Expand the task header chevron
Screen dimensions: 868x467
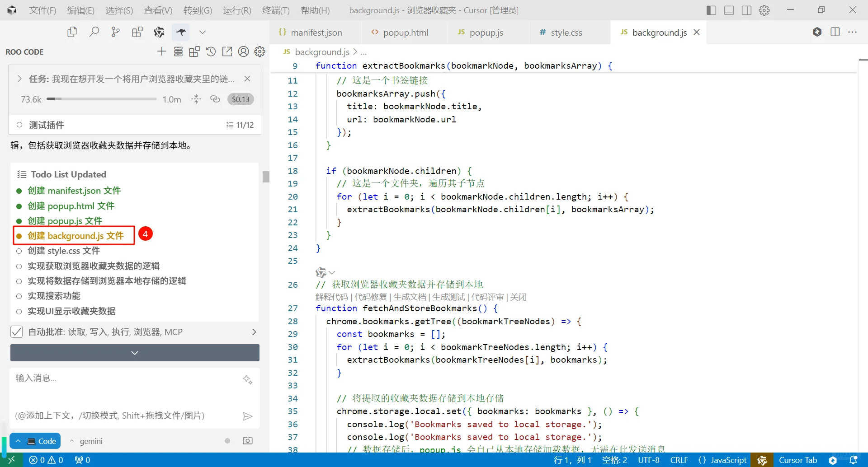click(x=19, y=79)
